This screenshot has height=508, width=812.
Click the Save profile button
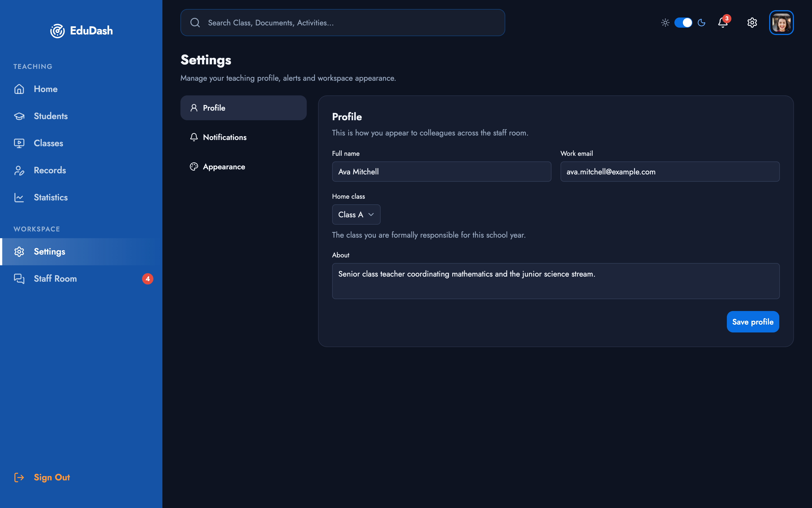tap(753, 322)
